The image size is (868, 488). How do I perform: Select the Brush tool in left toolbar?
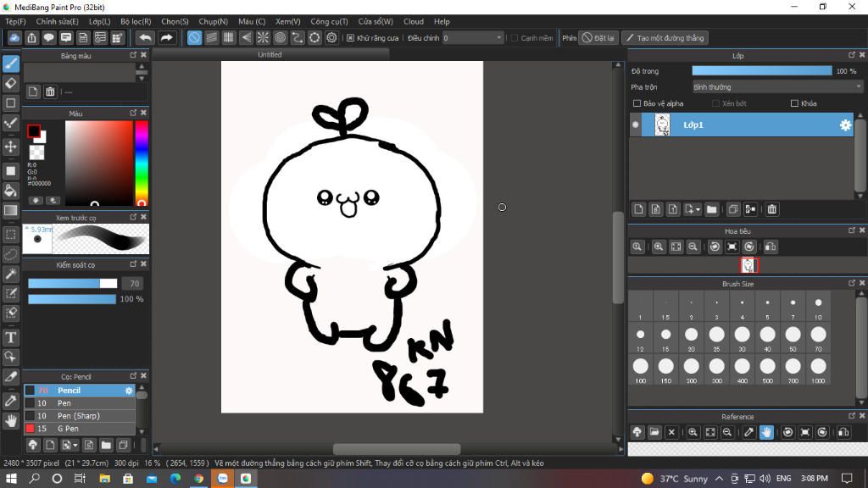click(11, 64)
